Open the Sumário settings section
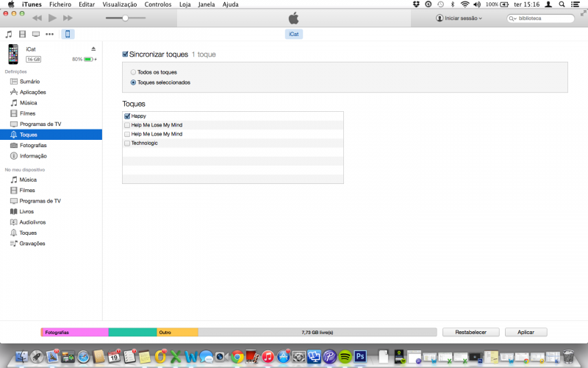The image size is (588, 368). (x=29, y=82)
